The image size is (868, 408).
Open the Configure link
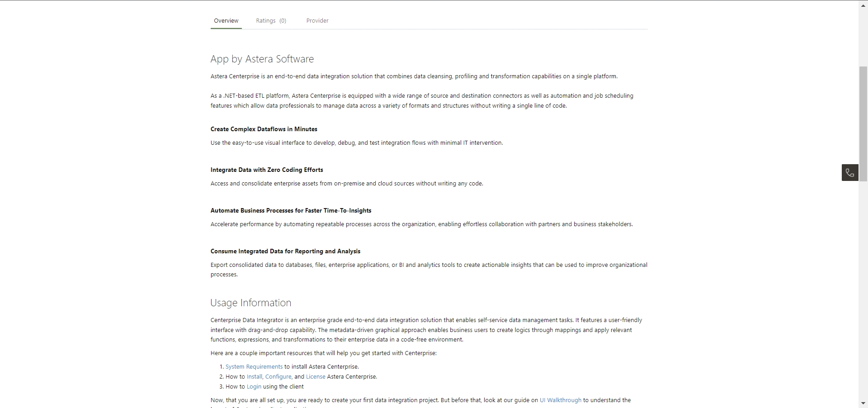pyautogui.click(x=278, y=377)
